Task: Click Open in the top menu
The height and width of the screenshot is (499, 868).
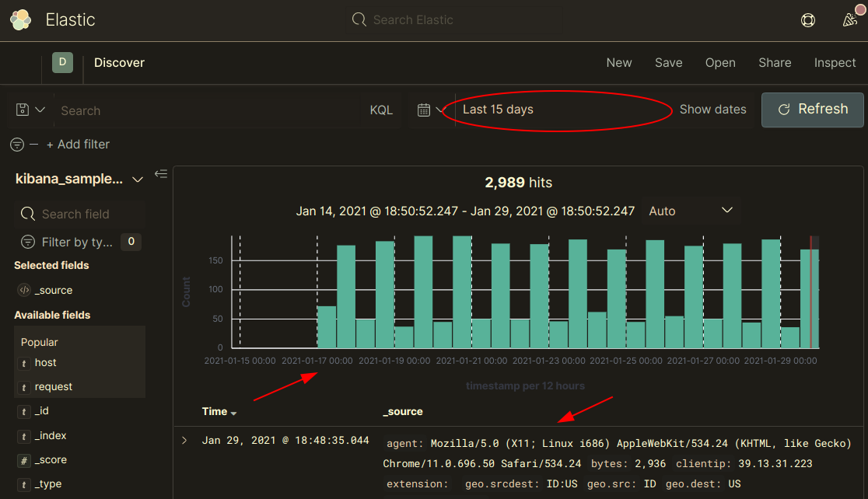Action: (720, 62)
